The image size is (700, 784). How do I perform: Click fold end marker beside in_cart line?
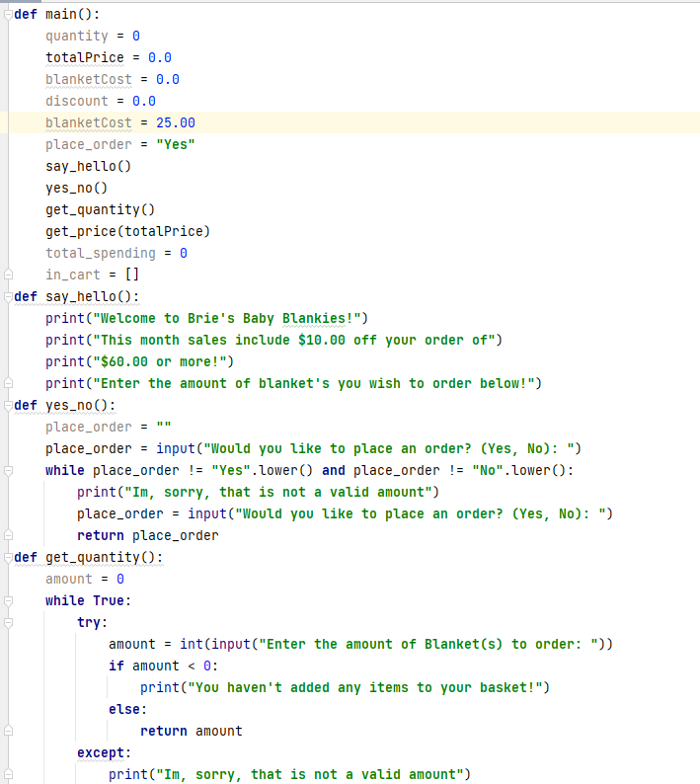coord(8,274)
